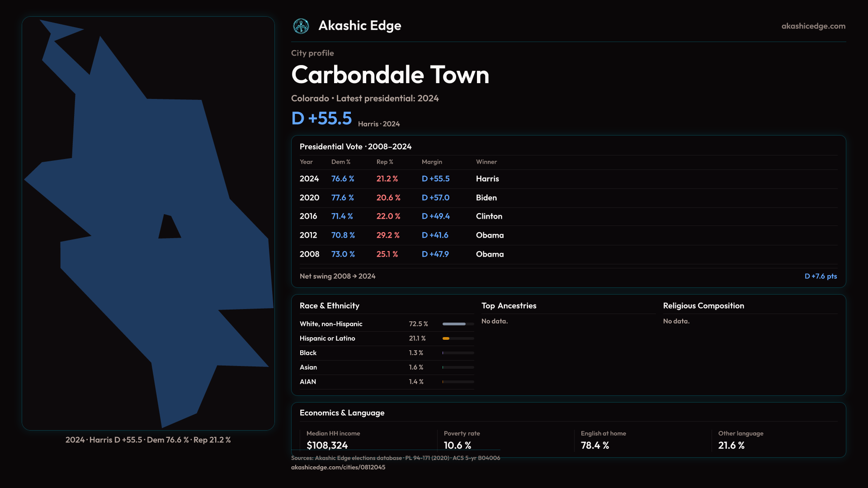Click the Poverty rate 10.6 % stat
The image size is (868, 488).
(457, 445)
